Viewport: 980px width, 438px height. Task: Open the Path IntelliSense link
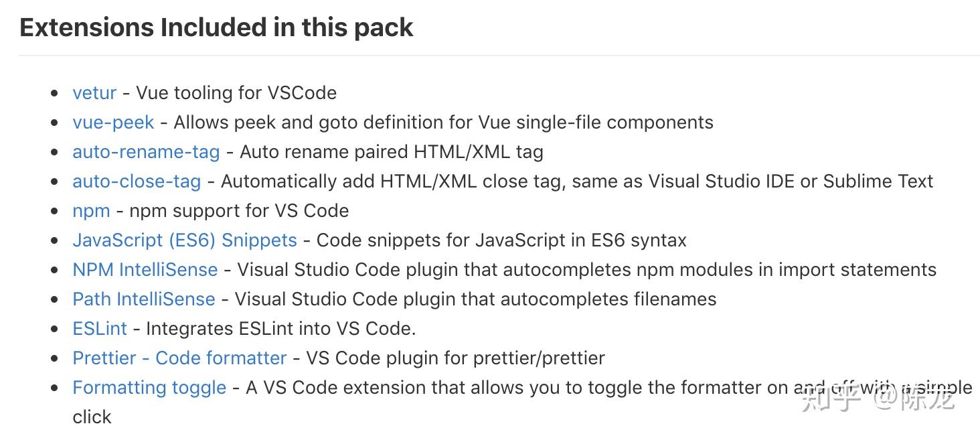tap(144, 299)
